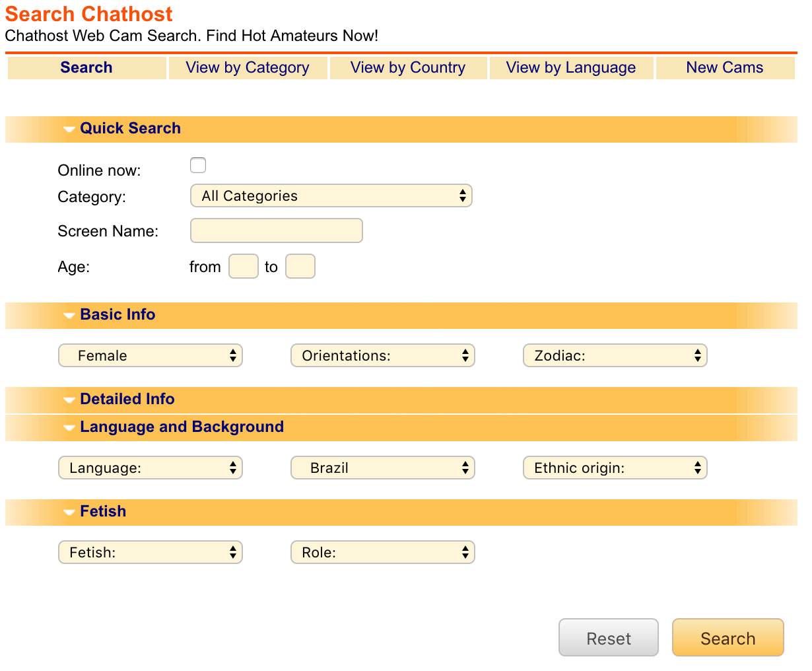Screen dimensions: 812x671
Task: Switch to View by Category tab
Action: (248, 67)
